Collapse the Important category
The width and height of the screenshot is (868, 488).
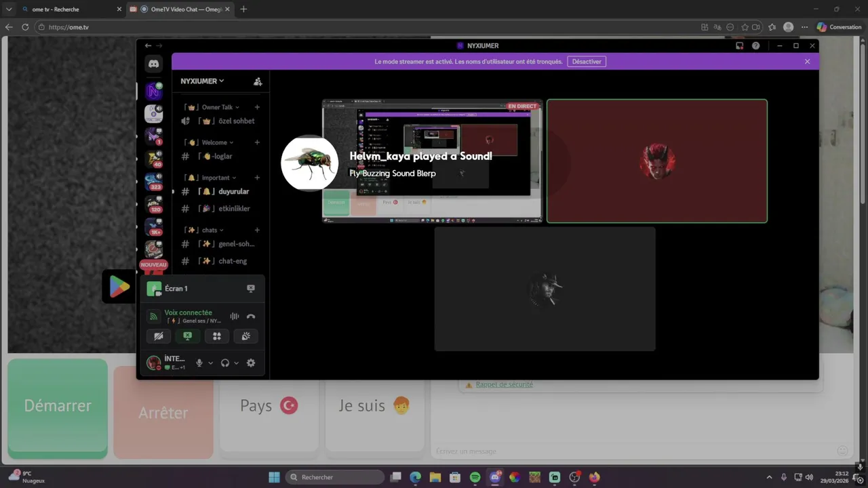211,178
